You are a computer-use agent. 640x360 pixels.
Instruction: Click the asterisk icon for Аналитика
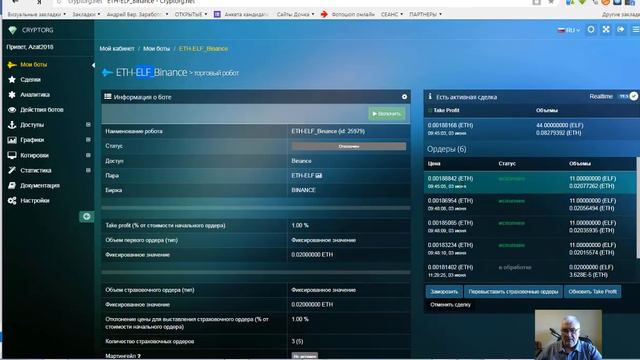12,95
